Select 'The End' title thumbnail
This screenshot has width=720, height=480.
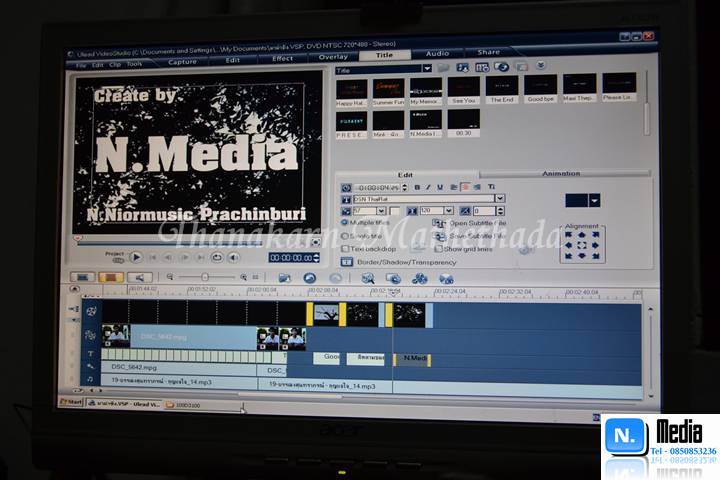[502, 90]
